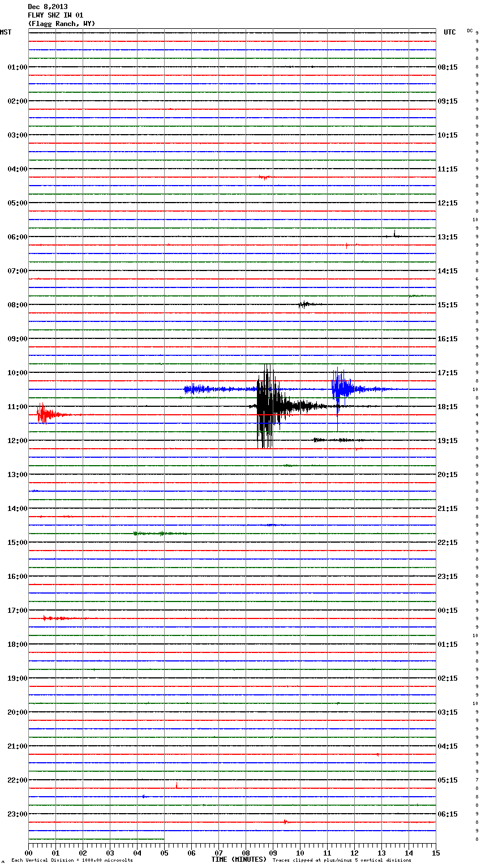Click the 12:00 MST hour label
The width and height of the screenshot is (481, 868).
(x=17, y=441)
